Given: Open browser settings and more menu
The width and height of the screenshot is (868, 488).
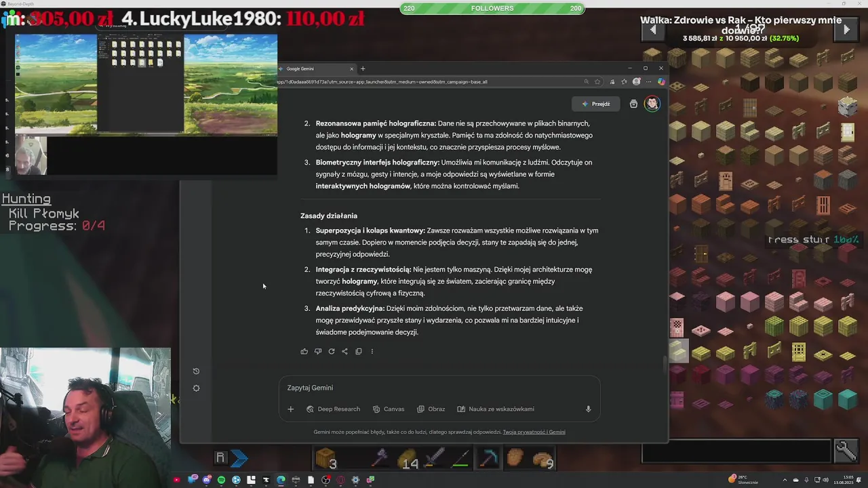Looking at the screenshot, I should coord(648,82).
